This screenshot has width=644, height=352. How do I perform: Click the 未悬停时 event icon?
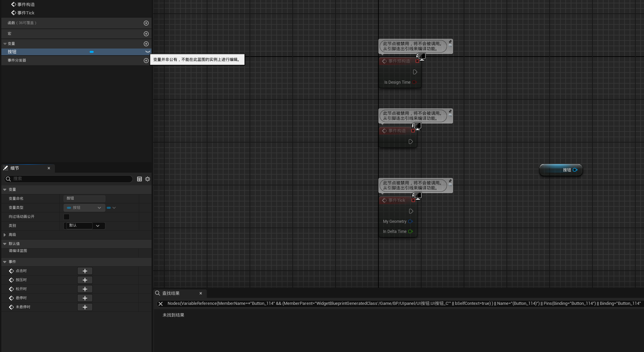click(11, 307)
